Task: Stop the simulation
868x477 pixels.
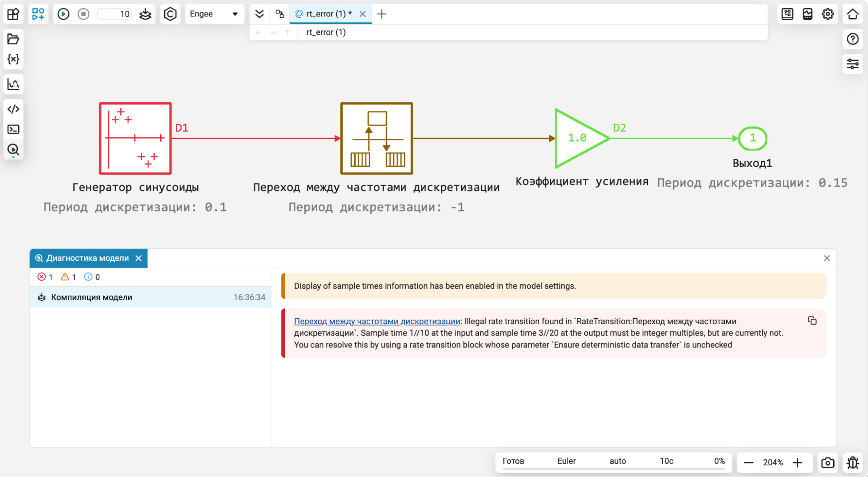Action: tap(83, 14)
